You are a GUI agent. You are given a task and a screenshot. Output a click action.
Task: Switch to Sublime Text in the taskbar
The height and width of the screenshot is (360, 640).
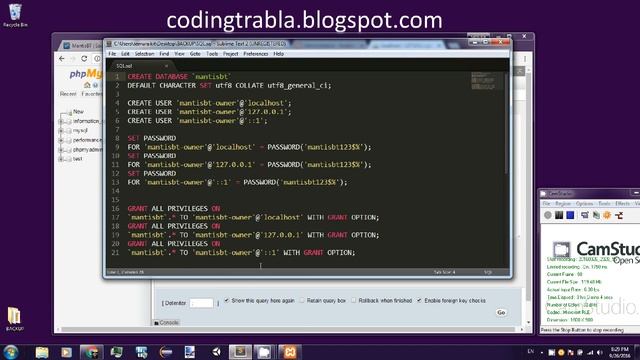[x=240, y=352]
